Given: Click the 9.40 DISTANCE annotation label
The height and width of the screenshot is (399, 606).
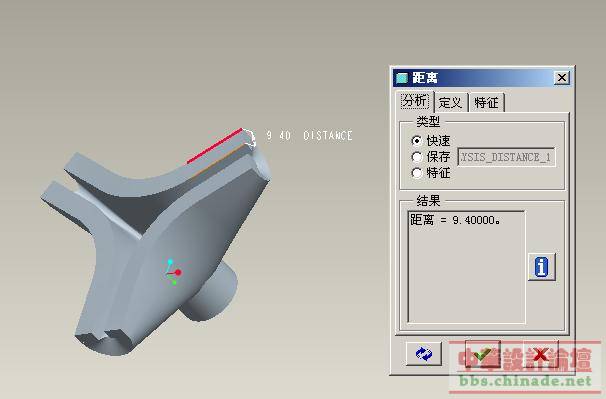Looking at the screenshot, I should pyautogui.click(x=309, y=136).
